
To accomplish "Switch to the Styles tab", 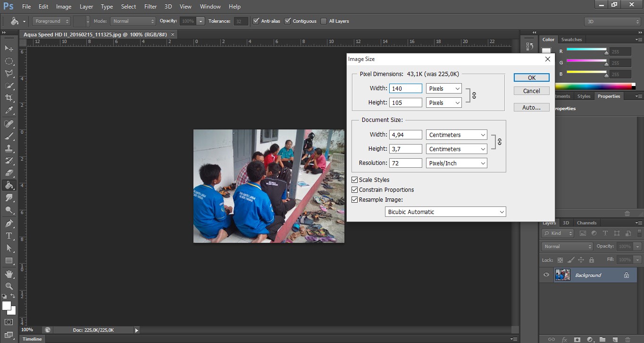I will (584, 96).
